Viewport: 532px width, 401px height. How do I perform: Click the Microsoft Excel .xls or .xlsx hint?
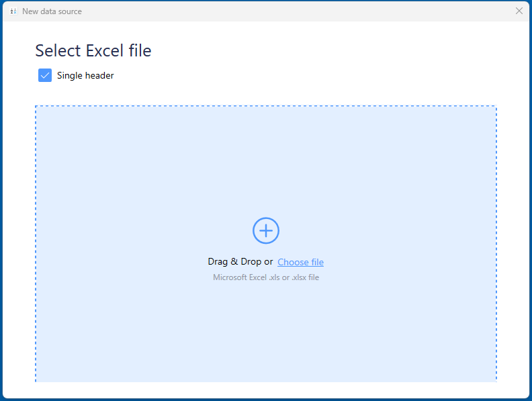266,277
